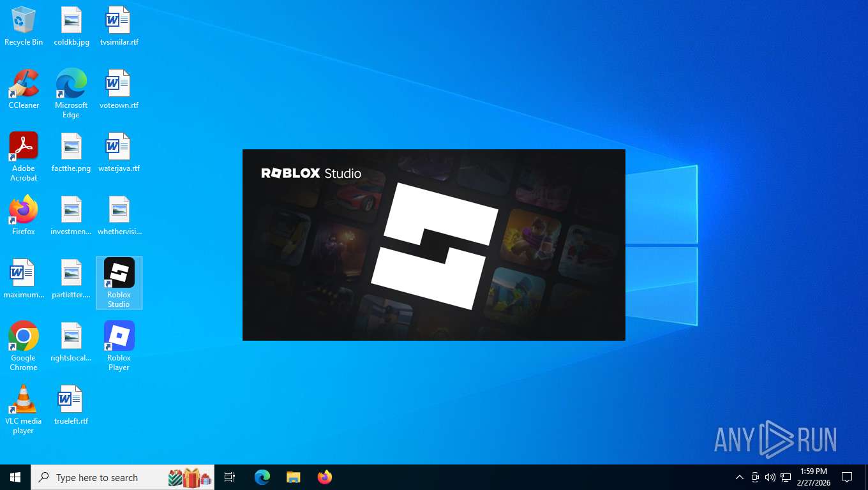The image size is (868, 490).
Task: Open network settings tray icon
Action: pos(786,477)
